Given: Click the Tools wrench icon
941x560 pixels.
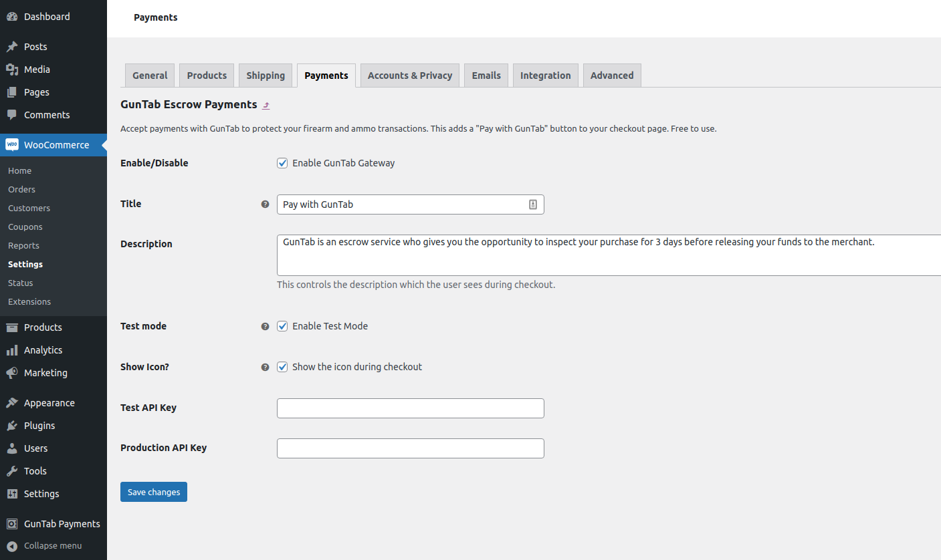Looking at the screenshot, I should [x=12, y=471].
